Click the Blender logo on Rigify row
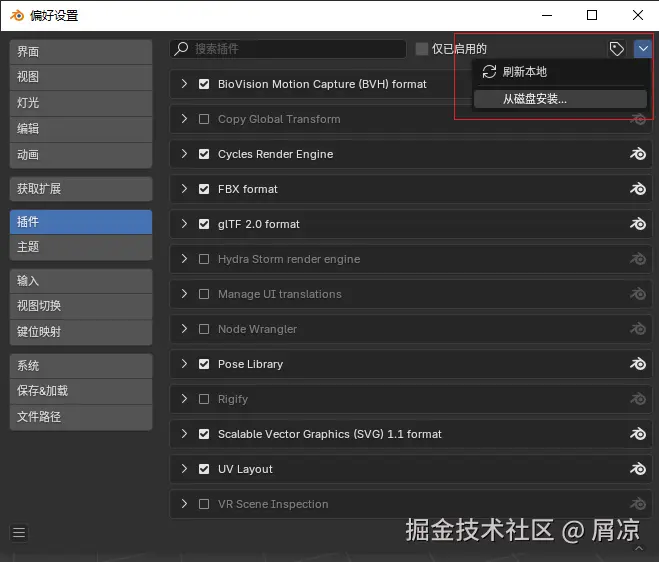This screenshot has width=659, height=562. coord(638,398)
